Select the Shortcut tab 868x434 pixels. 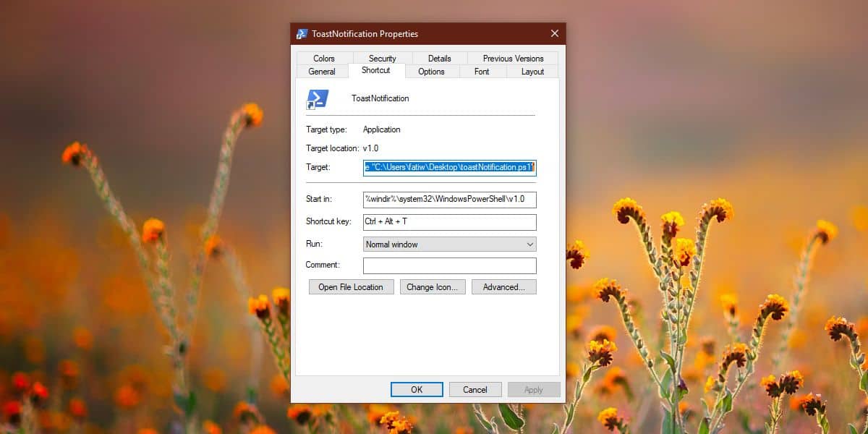click(x=376, y=70)
